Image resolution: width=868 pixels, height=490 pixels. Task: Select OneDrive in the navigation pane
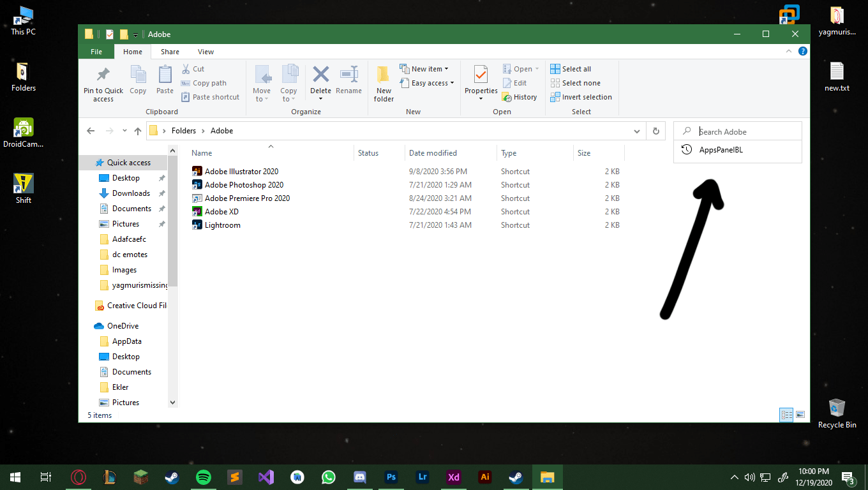(123, 326)
